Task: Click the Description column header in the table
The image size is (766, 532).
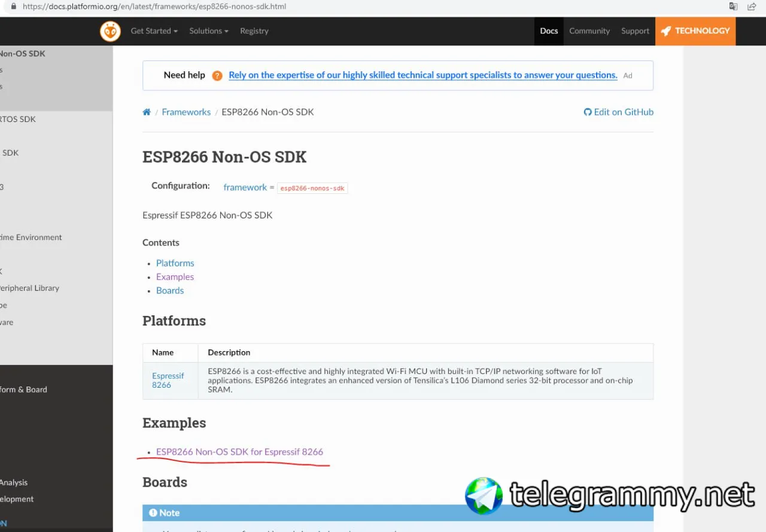Action: (x=229, y=352)
